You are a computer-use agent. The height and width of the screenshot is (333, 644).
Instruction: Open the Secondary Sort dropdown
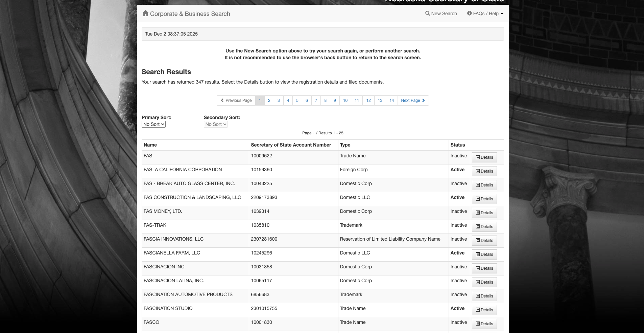[216, 125]
